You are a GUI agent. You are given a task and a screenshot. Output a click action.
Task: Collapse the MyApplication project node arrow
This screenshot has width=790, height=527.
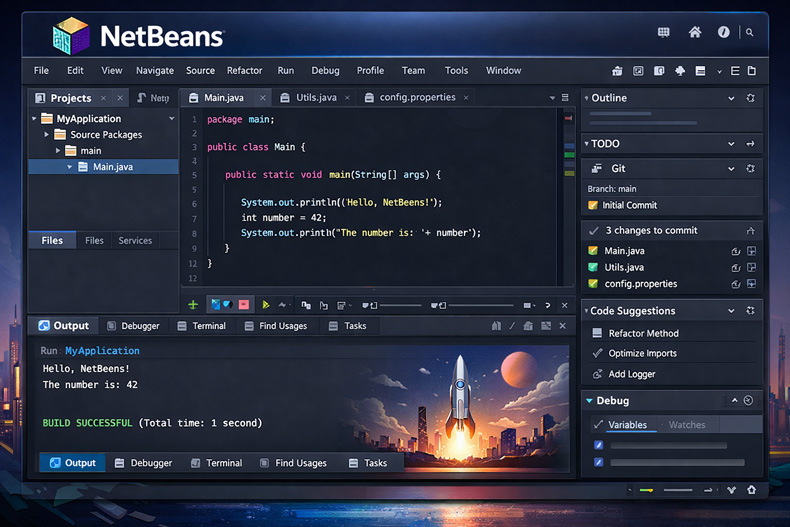tap(34, 119)
